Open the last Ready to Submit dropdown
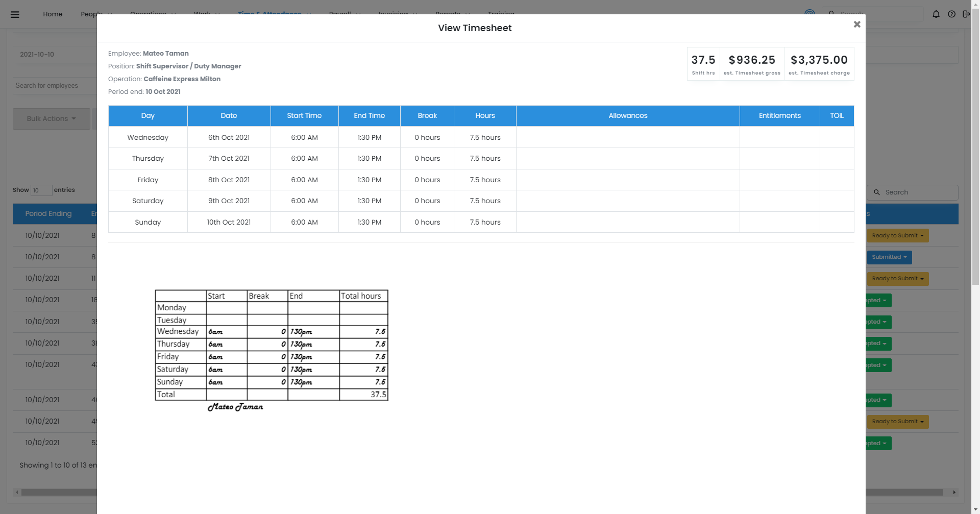 pos(897,422)
